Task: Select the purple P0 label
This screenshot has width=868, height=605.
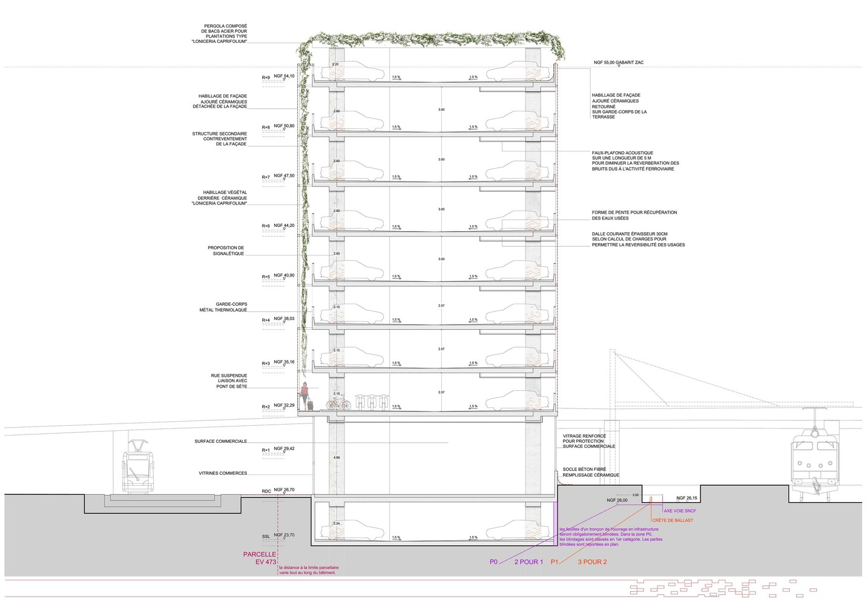Action: tap(493, 562)
